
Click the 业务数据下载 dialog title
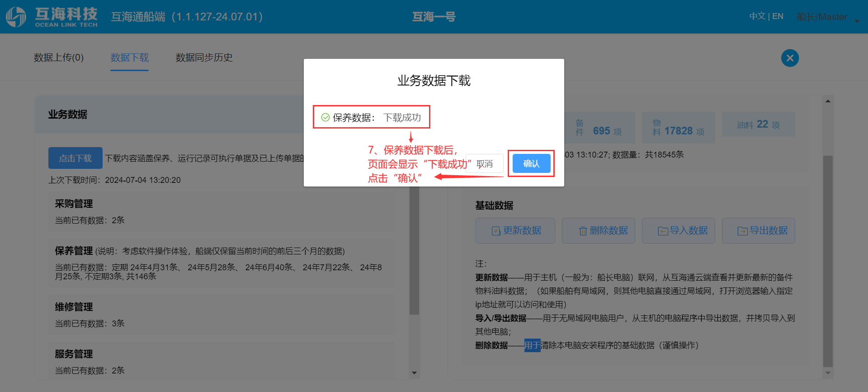pos(434,81)
